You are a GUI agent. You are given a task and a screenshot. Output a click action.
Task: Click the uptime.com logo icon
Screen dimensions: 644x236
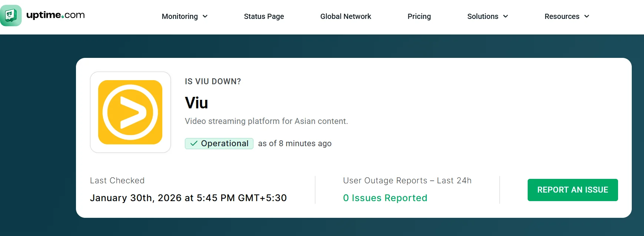pyautogui.click(x=11, y=16)
